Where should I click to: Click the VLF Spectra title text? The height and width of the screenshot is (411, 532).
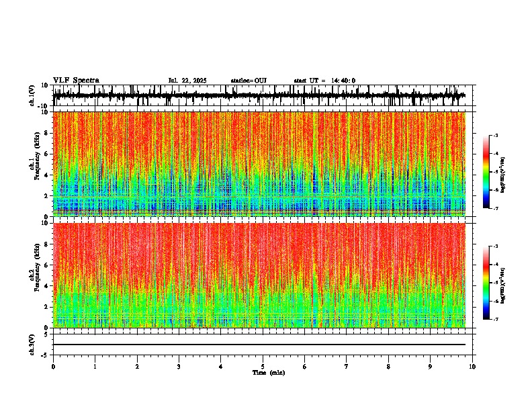point(76,81)
